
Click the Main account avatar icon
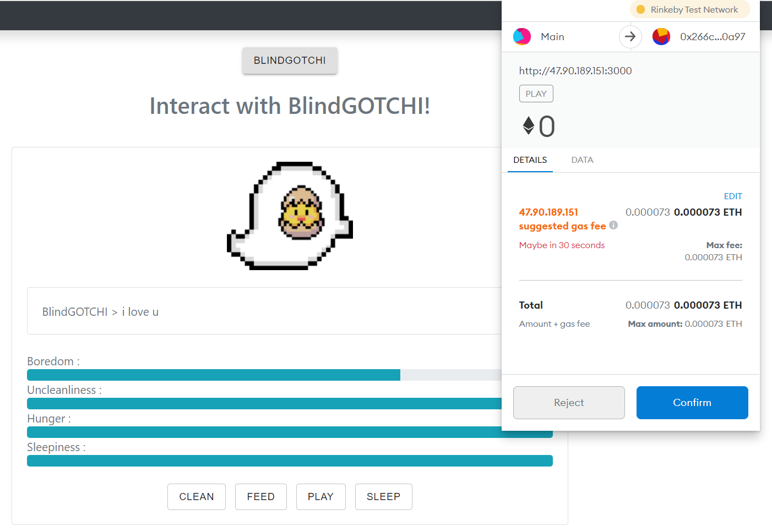pyautogui.click(x=522, y=37)
